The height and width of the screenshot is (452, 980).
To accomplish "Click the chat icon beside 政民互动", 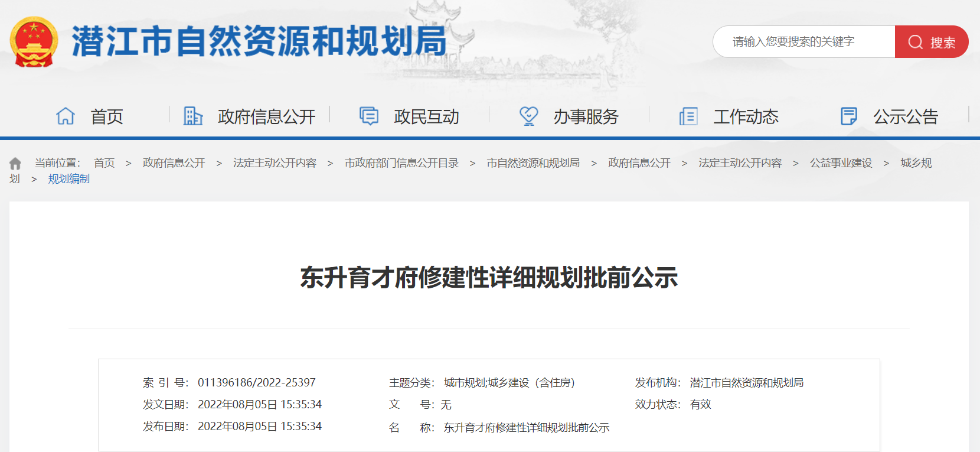I will click(x=369, y=116).
